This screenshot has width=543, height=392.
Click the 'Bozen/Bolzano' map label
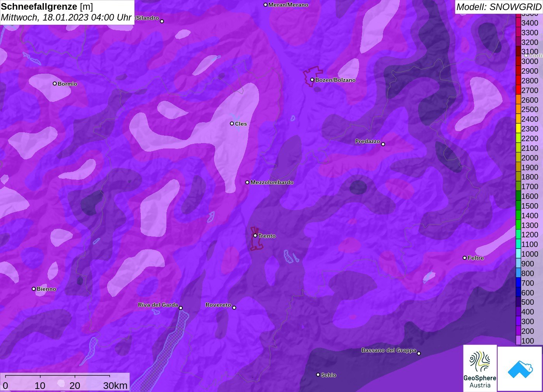click(x=335, y=80)
